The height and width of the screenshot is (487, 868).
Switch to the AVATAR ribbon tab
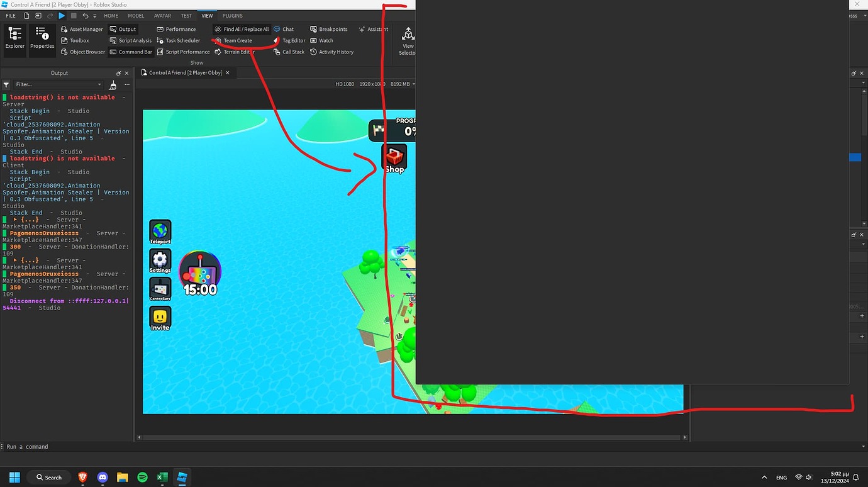pos(162,16)
